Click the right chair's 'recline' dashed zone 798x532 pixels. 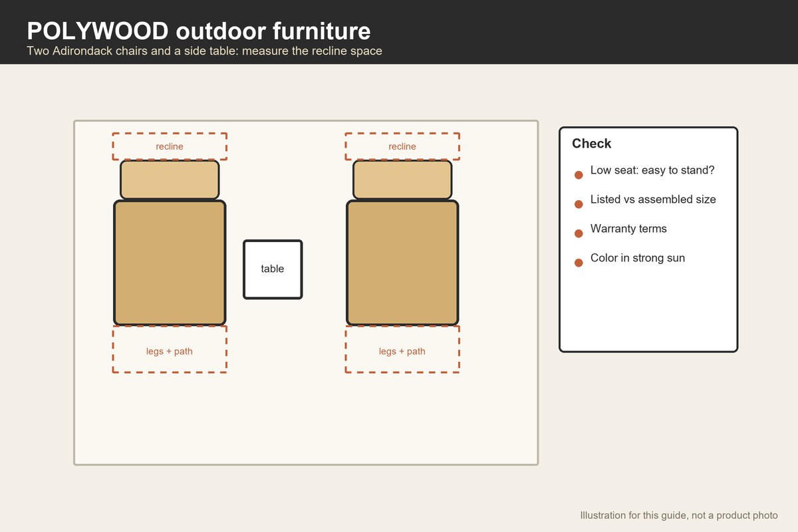point(402,146)
